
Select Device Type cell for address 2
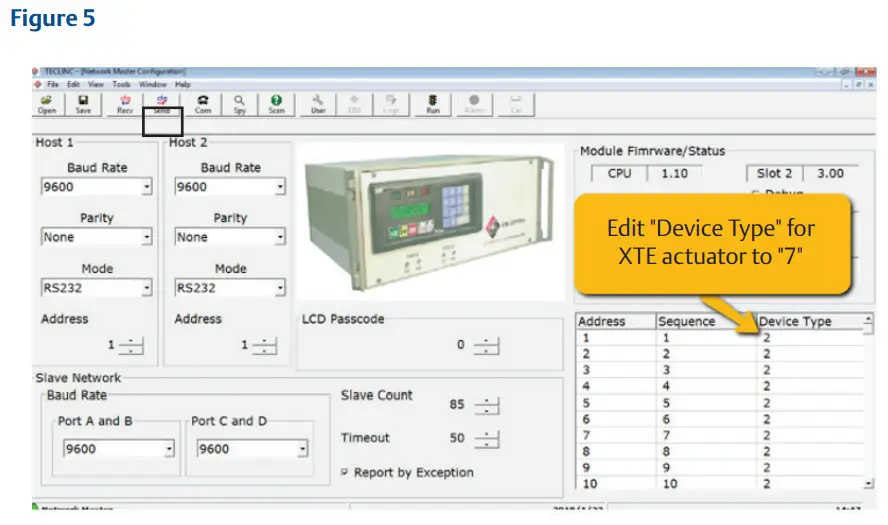[810, 353]
